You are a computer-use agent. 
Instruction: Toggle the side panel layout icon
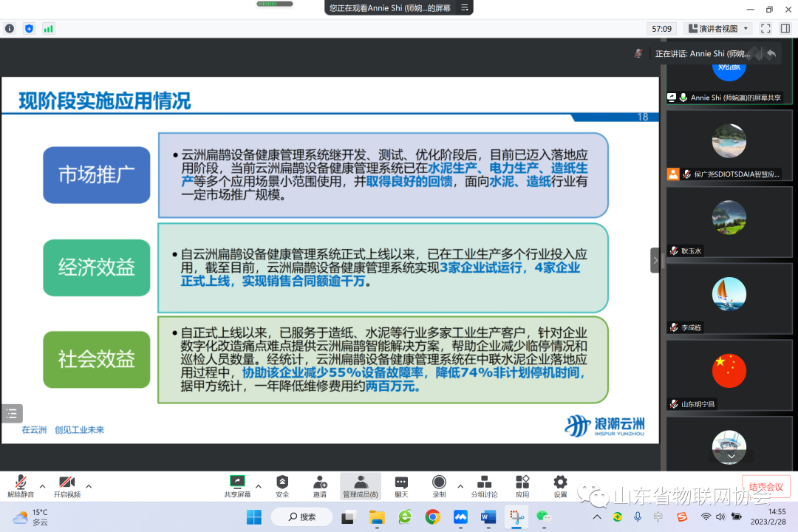pos(785,29)
